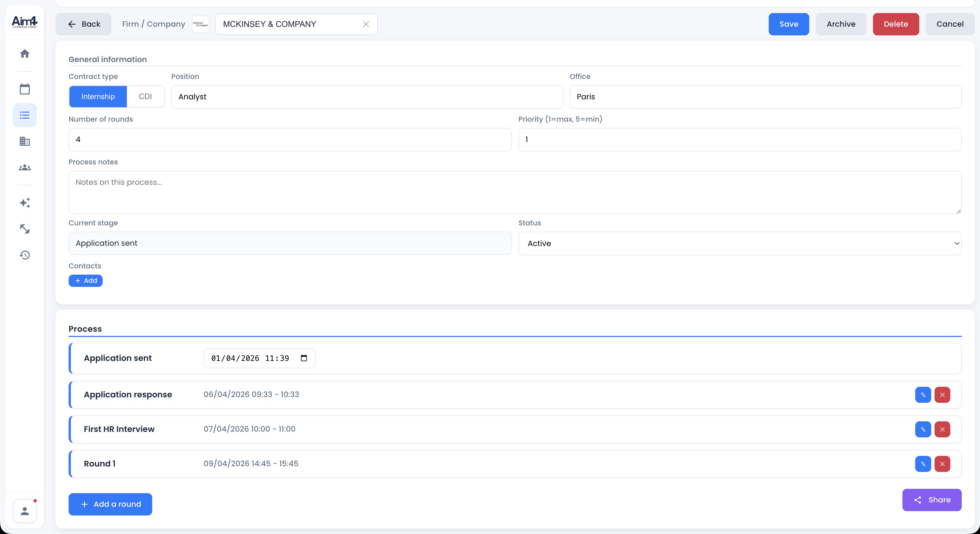Click Add a round button
The image size is (980, 534).
(x=110, y=504)
